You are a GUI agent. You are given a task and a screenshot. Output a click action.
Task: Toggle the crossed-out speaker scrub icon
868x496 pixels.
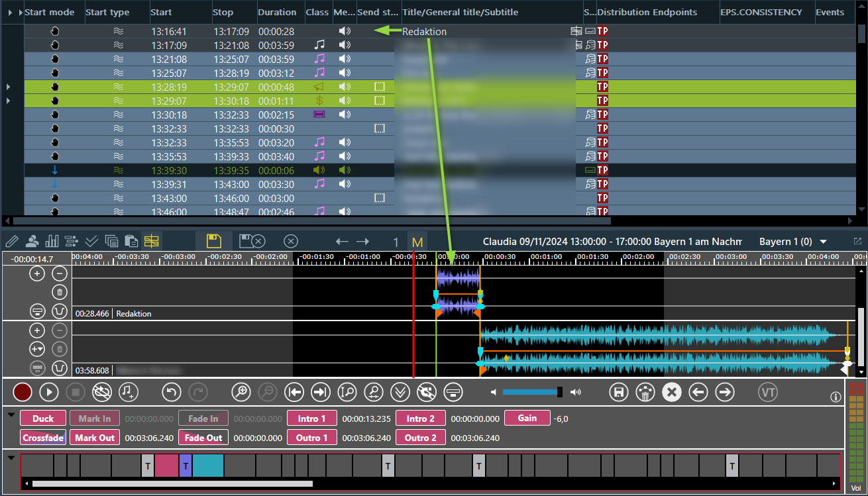click(x=426, y=392)
